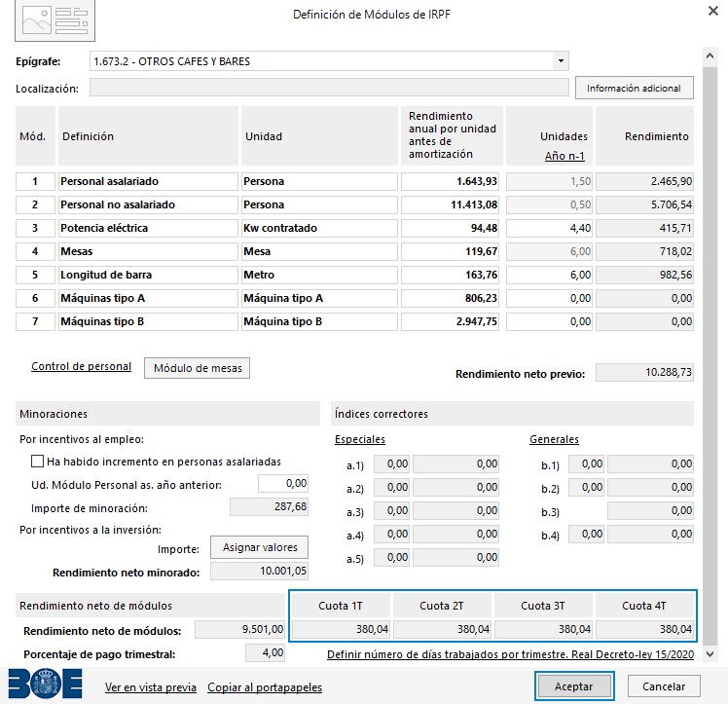Click the Máquinas tipo B definition cell
The width and height of the screenshot is (728, 704).
click(x=148, y=321)
